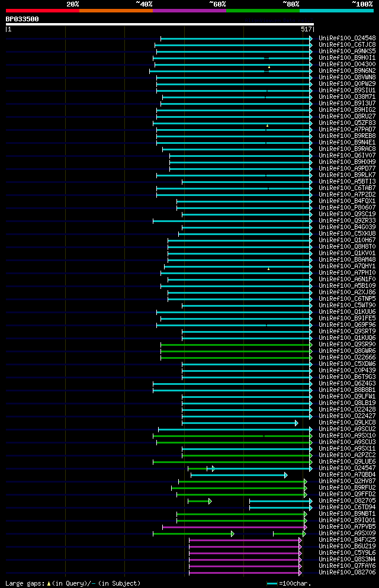Viewport: 379px width, 588px height.
Task: Select label UniRef100_B9IFE5
Action: 347,319
